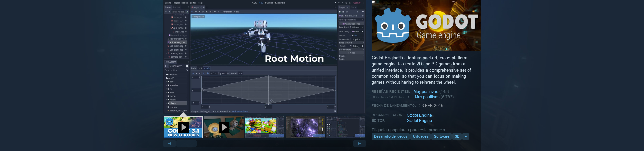The height and width of the screenshot is (151, 644).
Task: Add a new scene tab with plus
Action: tap(207, 7)
